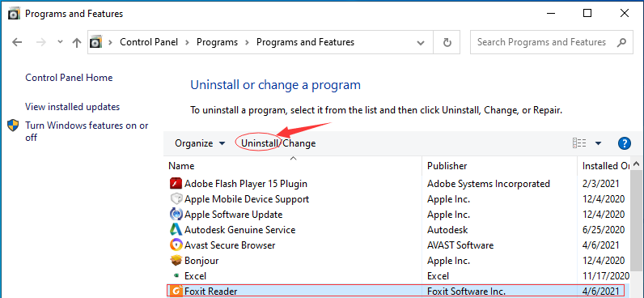Open Turn Windows features on or off
Viewport: 644px width, 298px height.
[x=87, y=131]
